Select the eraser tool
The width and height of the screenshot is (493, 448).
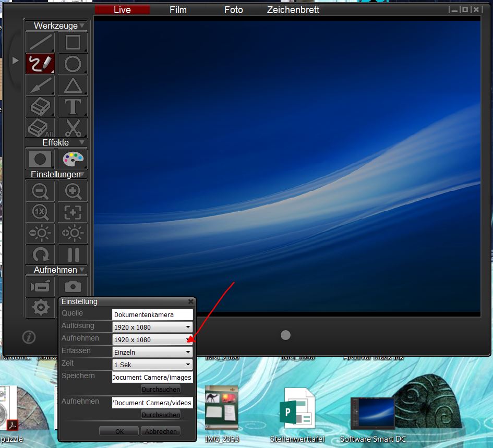40,107
